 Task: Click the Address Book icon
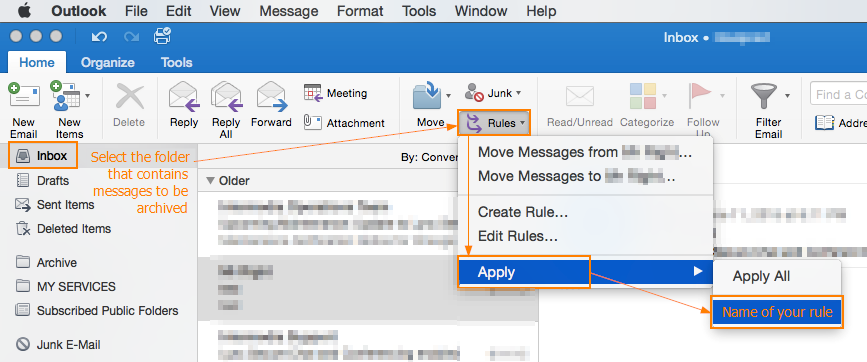click(x=824, y=123)
